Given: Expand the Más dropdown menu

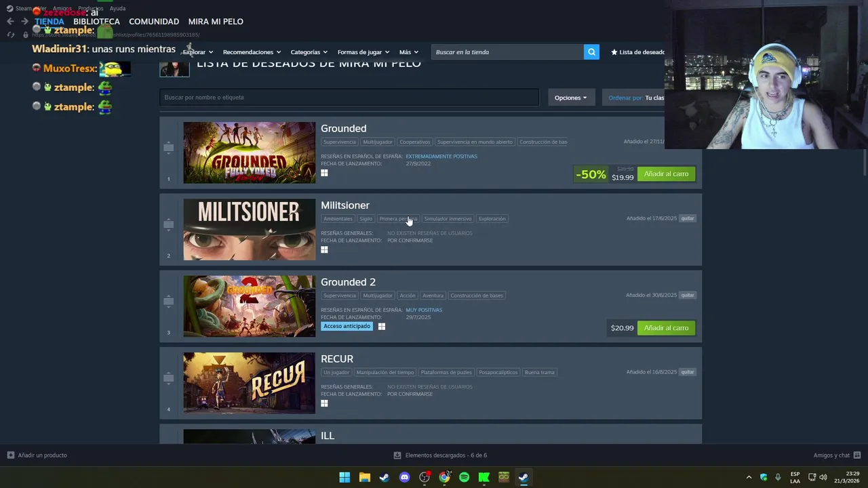Looking at the screenshot, I should click(x=409, y=52).
